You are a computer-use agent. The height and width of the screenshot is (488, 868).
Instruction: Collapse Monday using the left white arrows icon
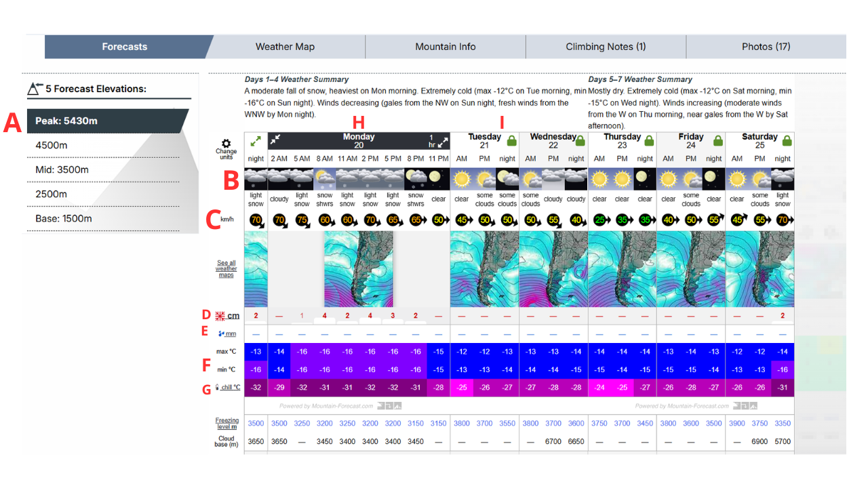point(277,140)
